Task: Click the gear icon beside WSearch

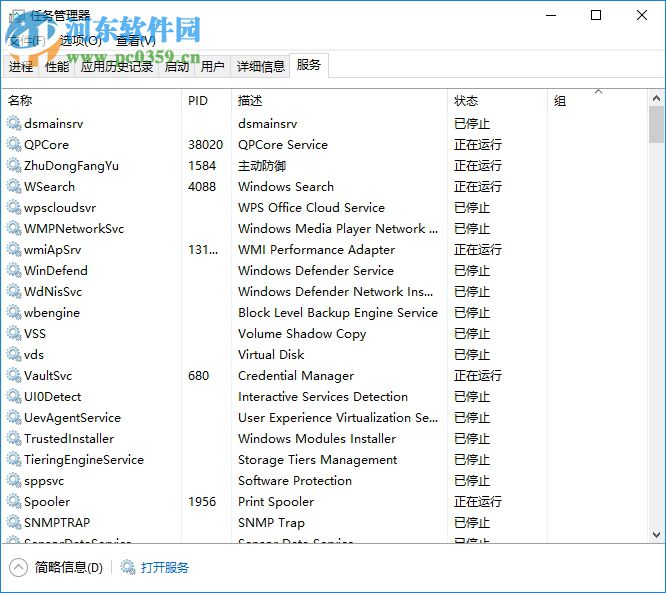Action: click(x=14, y=186)
